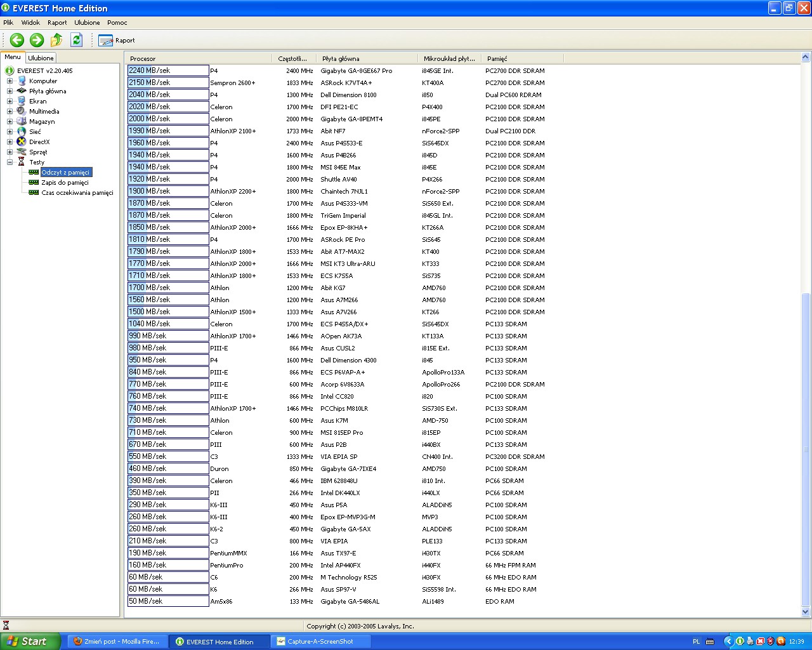Select the Czas oczekiwania pamięci test
Screen dimensions: 812x650
(77, 192)
